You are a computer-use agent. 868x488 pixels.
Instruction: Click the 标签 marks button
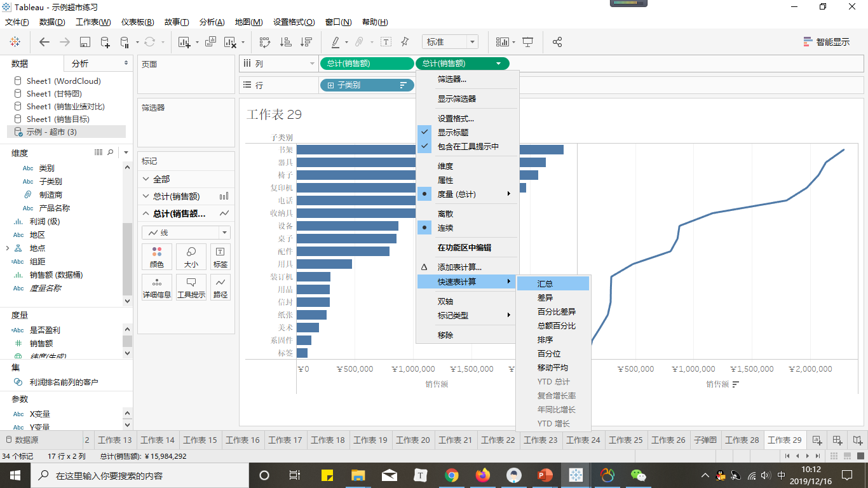tap(220, 257)
